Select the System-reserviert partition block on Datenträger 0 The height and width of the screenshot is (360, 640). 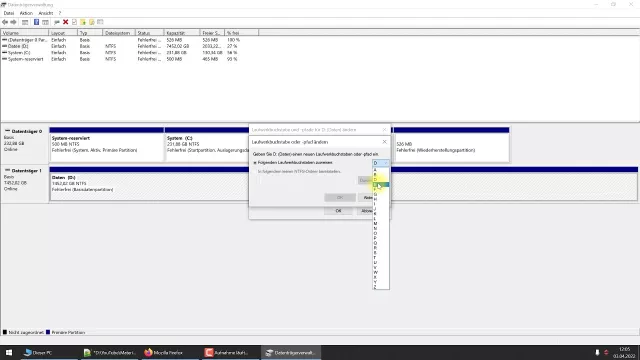(x=107, y=144)
